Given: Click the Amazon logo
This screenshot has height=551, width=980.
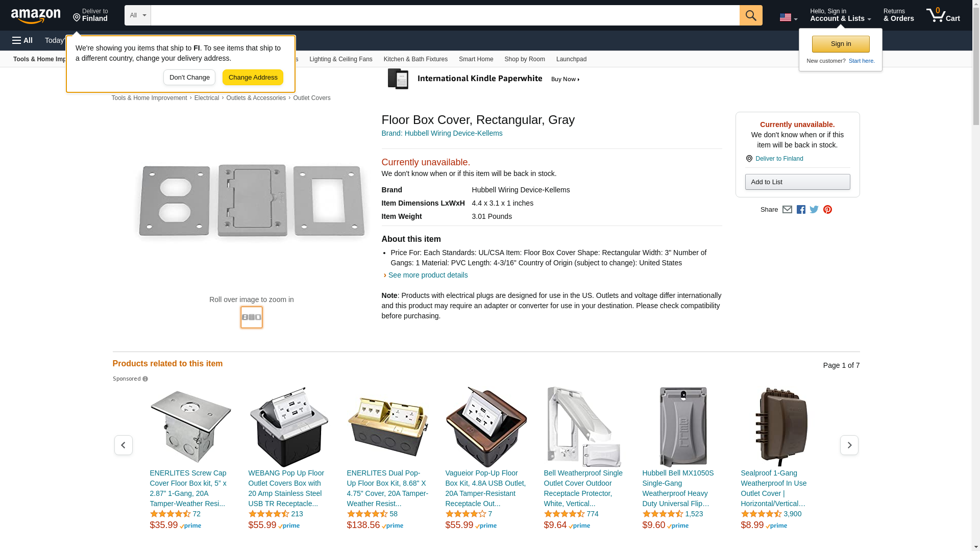Looking at the screenshot, I should (x=36, y=16).
